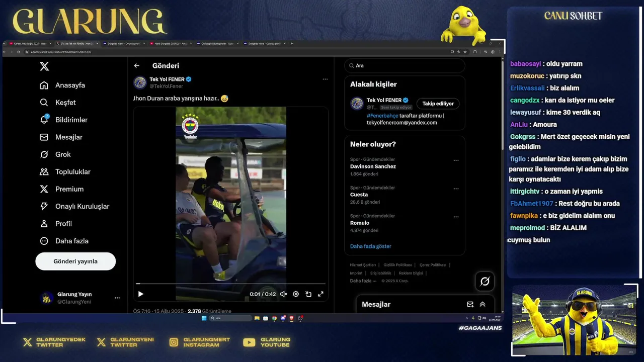Switch to the Christoph Baumgartner browser tab
This screenshot has width=644, height=362.
tap(219, 44)
